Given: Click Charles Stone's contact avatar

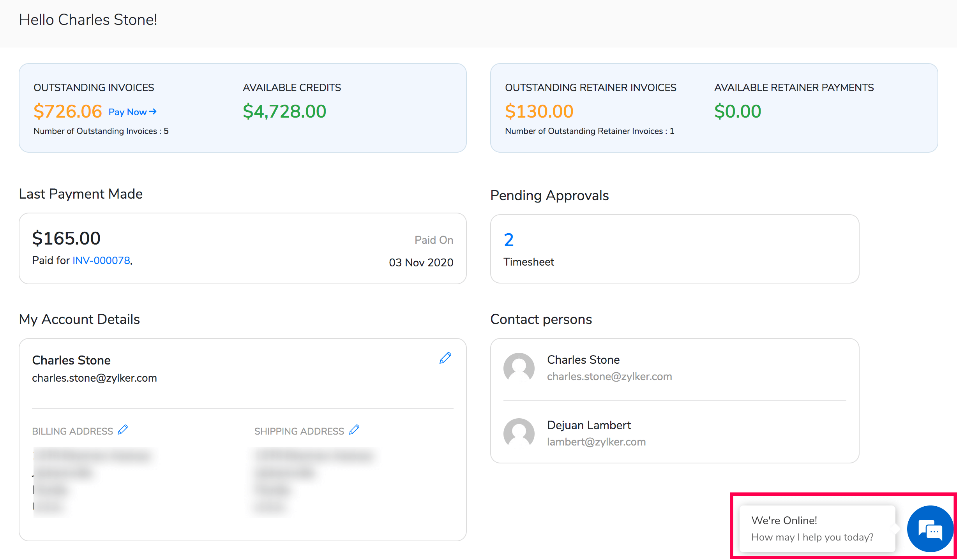Looking at the screenshot, I should coord(519,368).
